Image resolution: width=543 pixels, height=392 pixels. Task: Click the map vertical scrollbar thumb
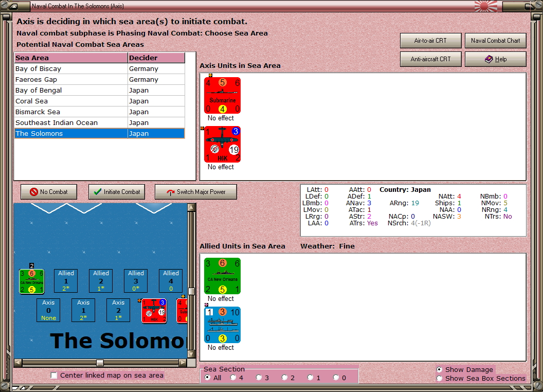(x=191, y=291)
